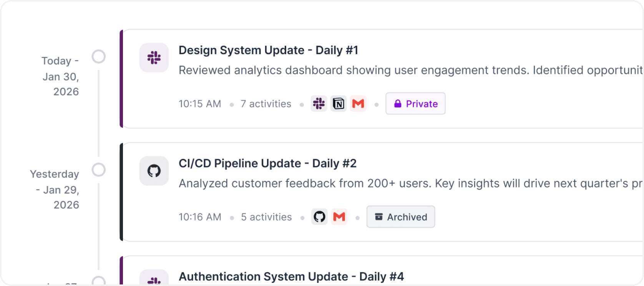The width and height of the screenshot is (644, 286).
Task: Click the 7 activities text
Action: [x=266, y=104]
